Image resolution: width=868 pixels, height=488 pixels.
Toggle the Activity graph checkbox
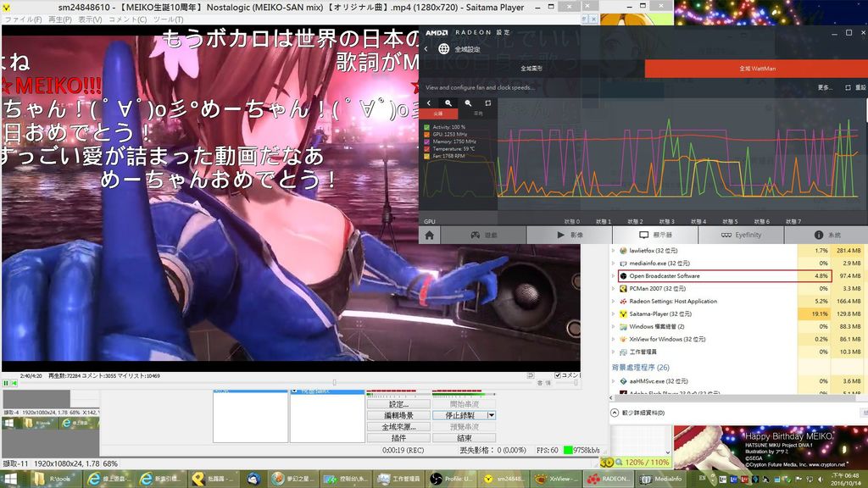(x=427, y=127)
